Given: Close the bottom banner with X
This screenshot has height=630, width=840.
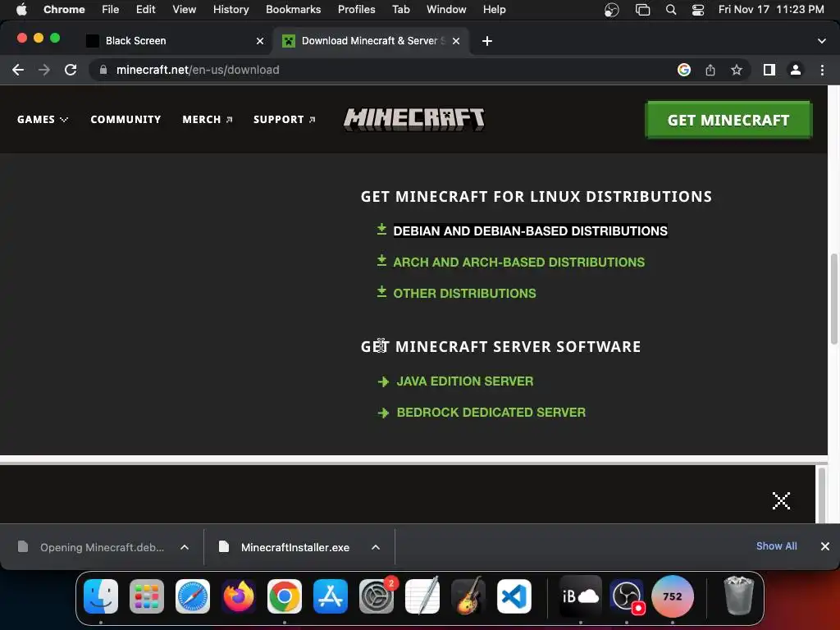Looking at the screenshot, I should tap(781, 501).
